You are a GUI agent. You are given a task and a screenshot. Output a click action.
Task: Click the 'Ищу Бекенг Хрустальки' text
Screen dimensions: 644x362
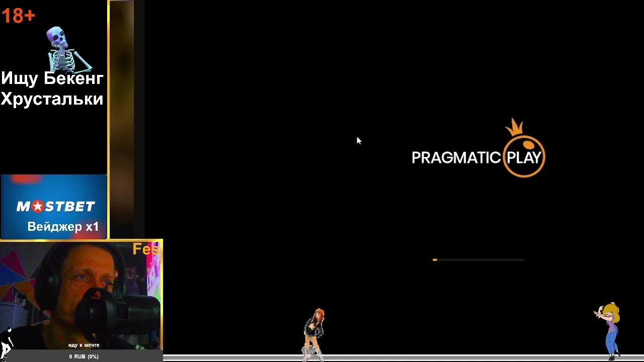(x=52, y=88)
